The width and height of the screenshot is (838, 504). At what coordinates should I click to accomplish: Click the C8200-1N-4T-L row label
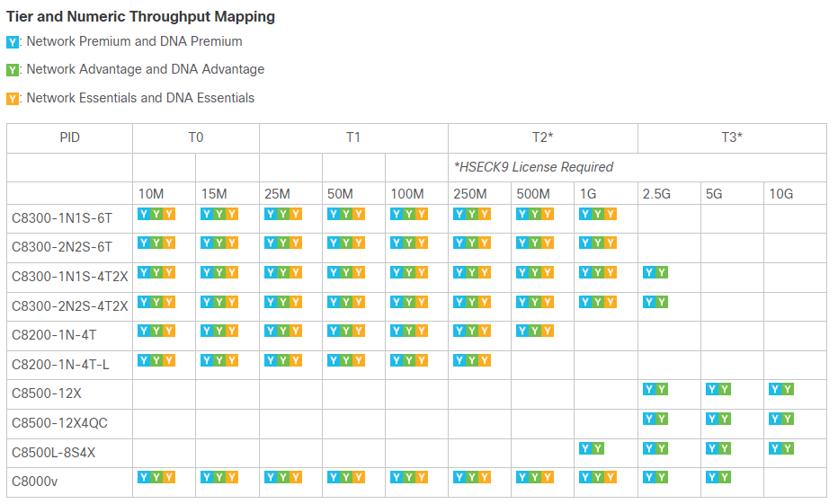click(x=60, y=365)
